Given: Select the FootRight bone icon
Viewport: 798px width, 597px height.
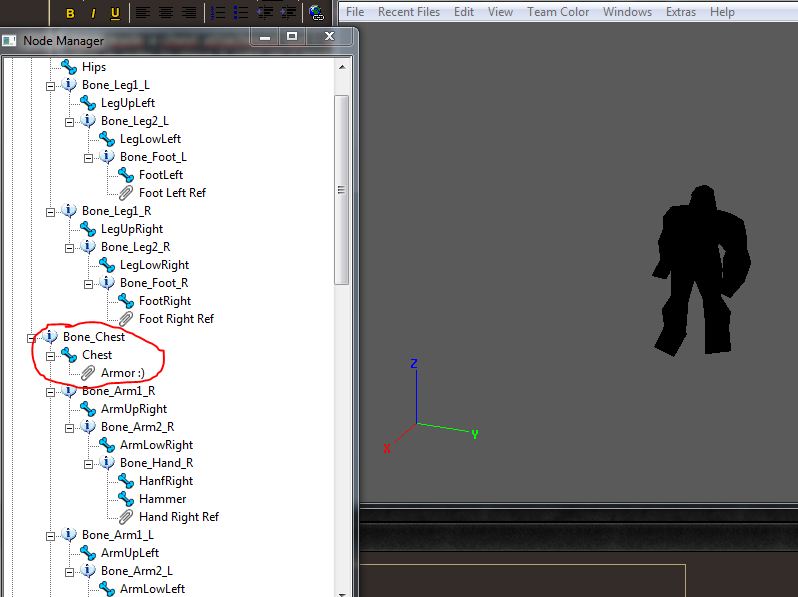Looking at the screenshot, I should 125,301.
